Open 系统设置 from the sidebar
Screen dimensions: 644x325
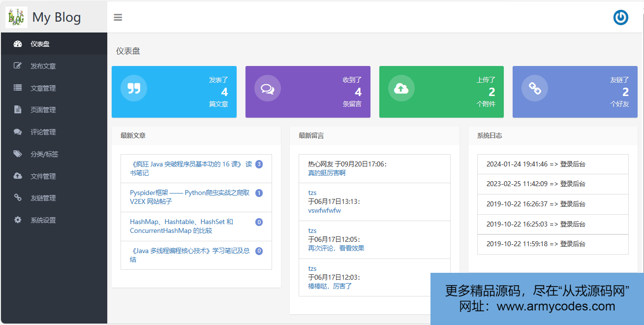coord(43,220)
